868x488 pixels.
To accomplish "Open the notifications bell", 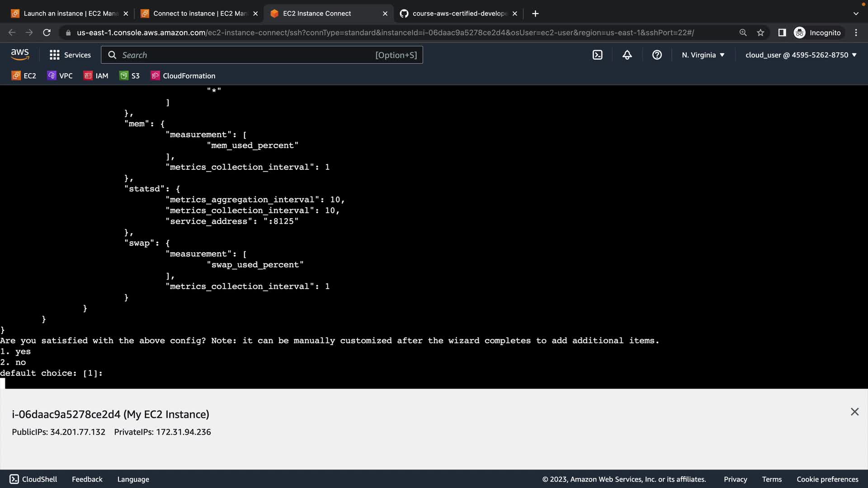I will coord(627,55).
